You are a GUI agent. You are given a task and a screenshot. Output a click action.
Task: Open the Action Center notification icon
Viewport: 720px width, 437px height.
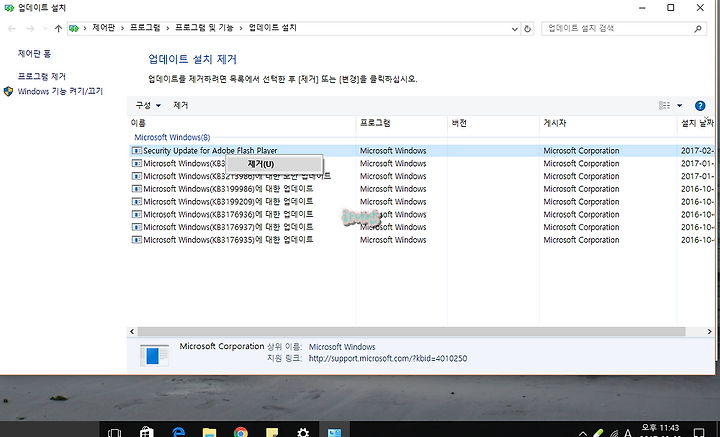pyautogui.click(x=699, y=432)
